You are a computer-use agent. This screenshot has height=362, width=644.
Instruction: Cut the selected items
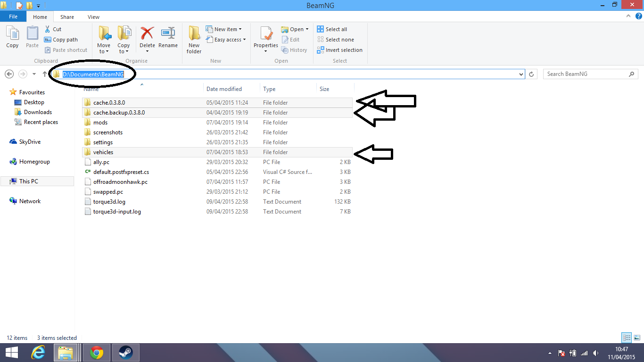pos(53,29)
